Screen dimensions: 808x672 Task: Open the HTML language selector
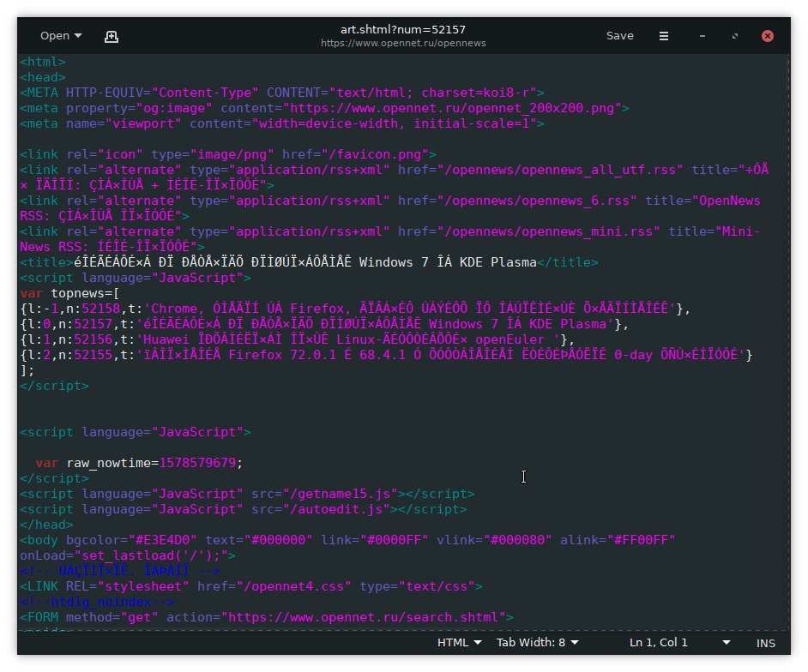click(x=459, y=643)
